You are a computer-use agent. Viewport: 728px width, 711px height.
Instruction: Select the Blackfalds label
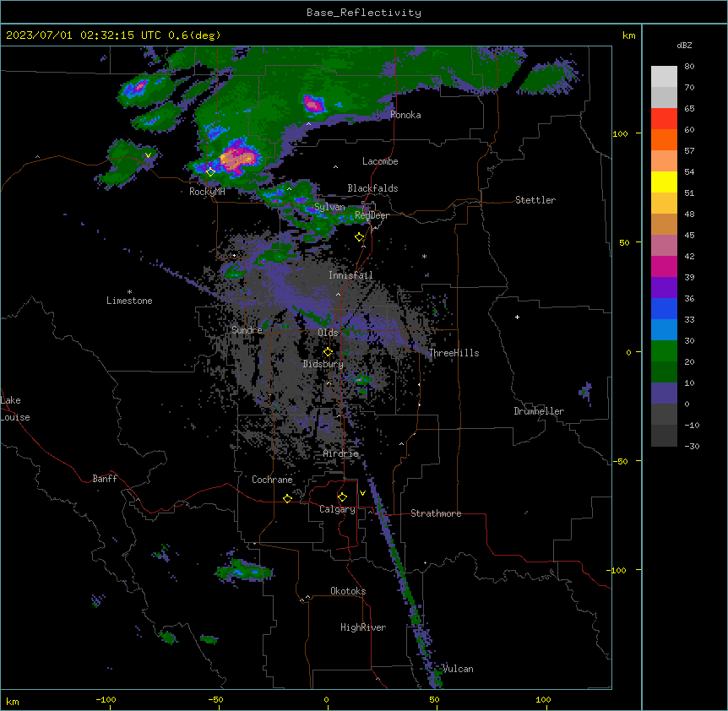(372, 188)
